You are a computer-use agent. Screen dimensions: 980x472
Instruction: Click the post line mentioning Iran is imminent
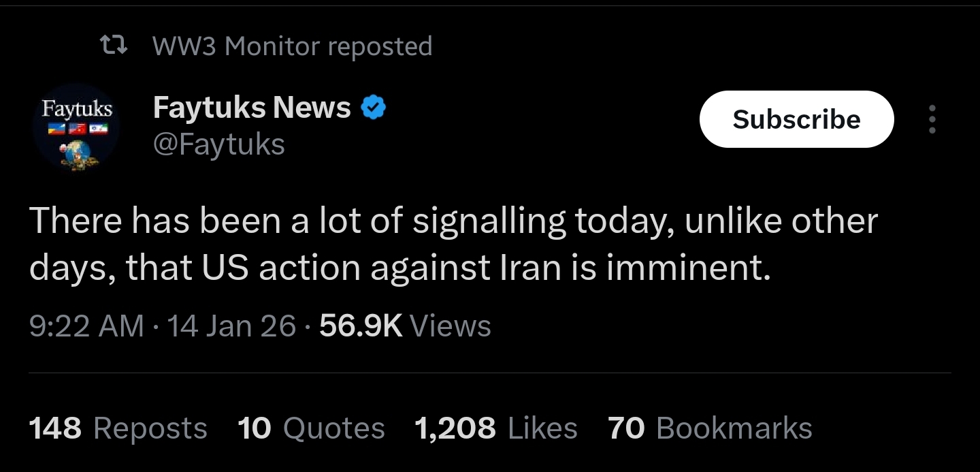pos(401,269)
